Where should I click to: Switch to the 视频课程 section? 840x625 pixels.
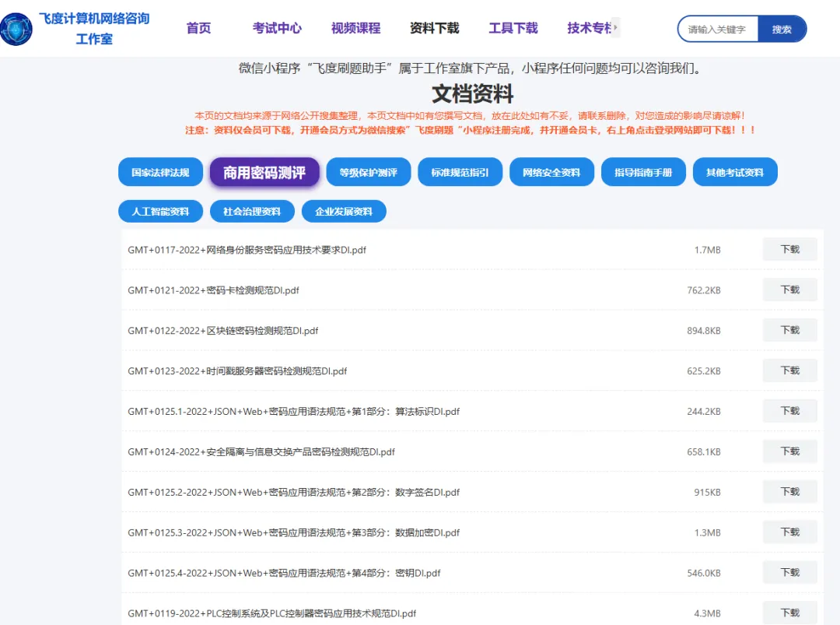pyautogui.click(x=354, y=28)
